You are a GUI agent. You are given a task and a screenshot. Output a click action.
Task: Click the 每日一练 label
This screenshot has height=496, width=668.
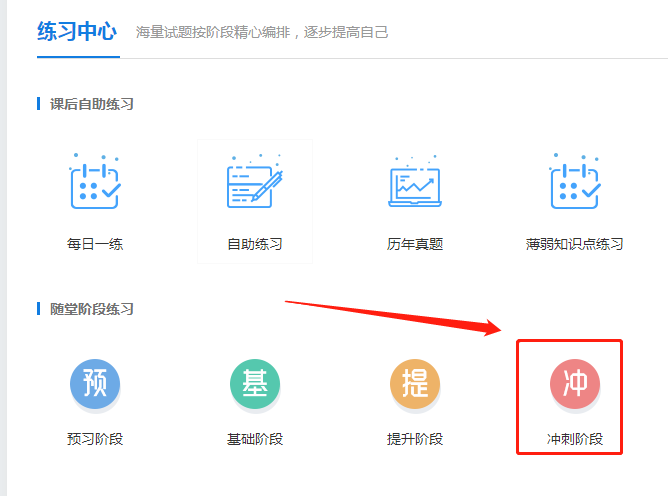click(95, 244)
